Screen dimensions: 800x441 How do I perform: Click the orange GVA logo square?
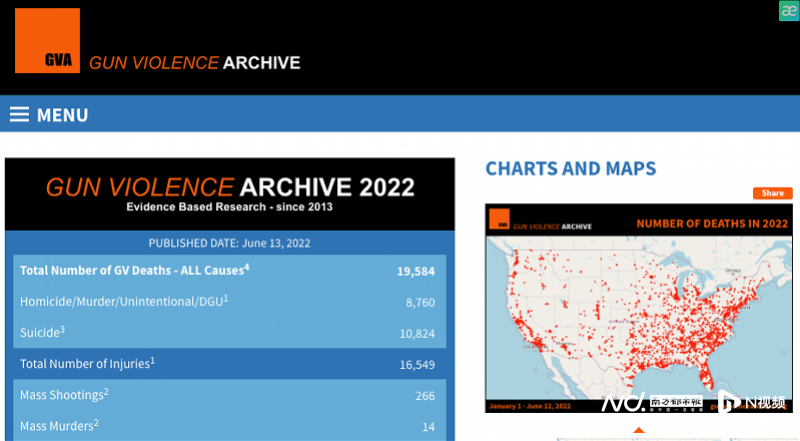tap(47, 40)
